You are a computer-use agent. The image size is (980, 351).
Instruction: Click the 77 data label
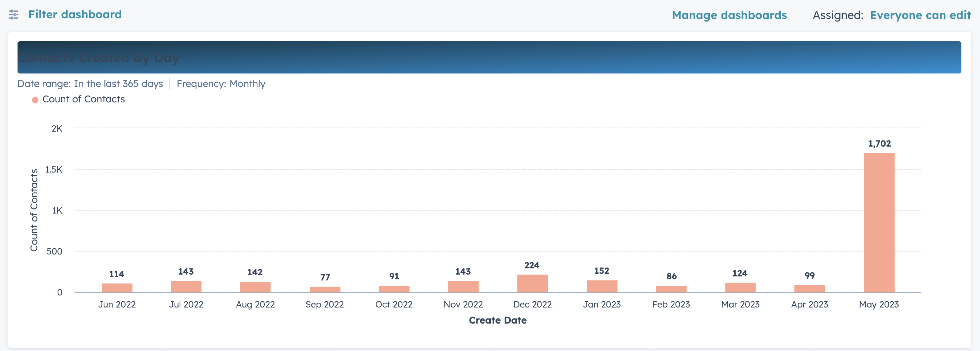point(325,278)
